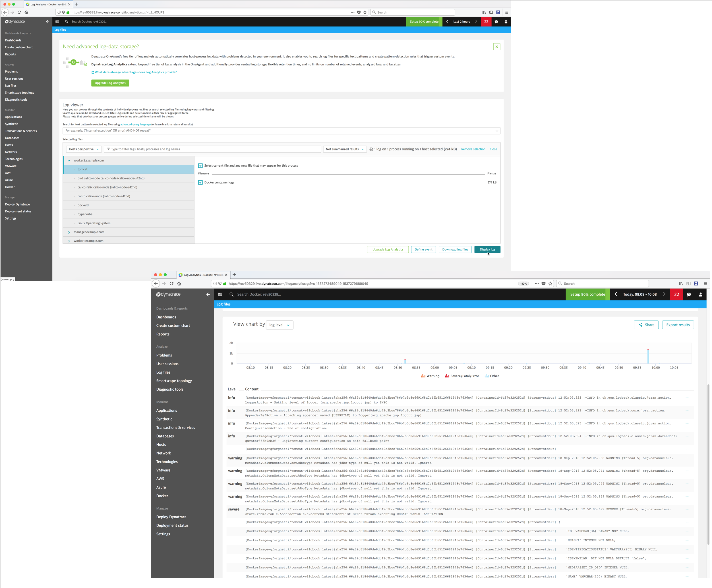
Task: Select tomcat process in log tree
Action: pyautogui.click(x=129, y=169)
